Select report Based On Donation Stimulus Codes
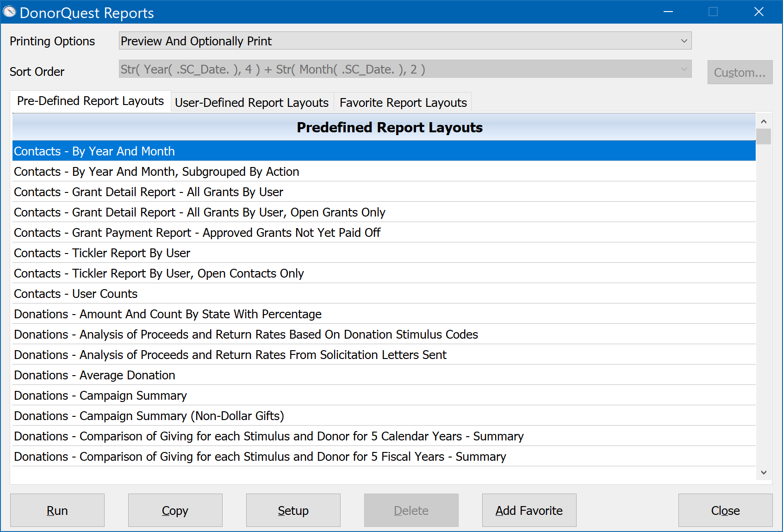Screen dimensions: 783x532 (x=384, y=334)
